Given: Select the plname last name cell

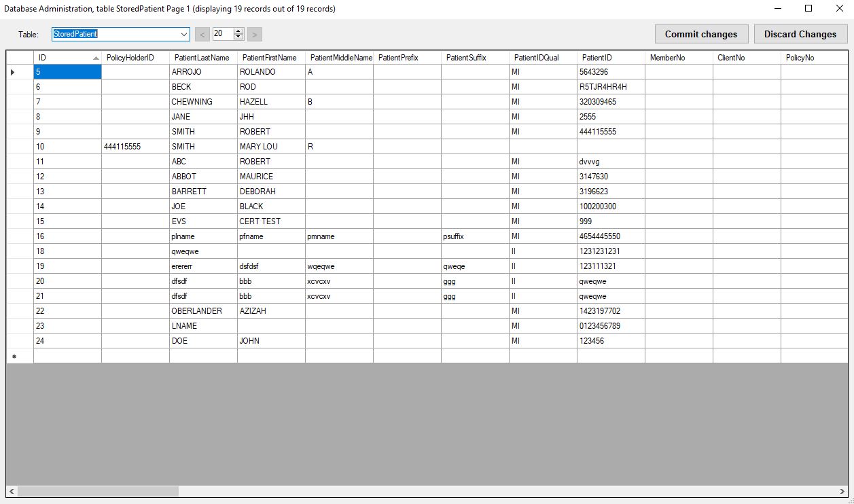Looking at the screenshot, I should click(203, 236).
